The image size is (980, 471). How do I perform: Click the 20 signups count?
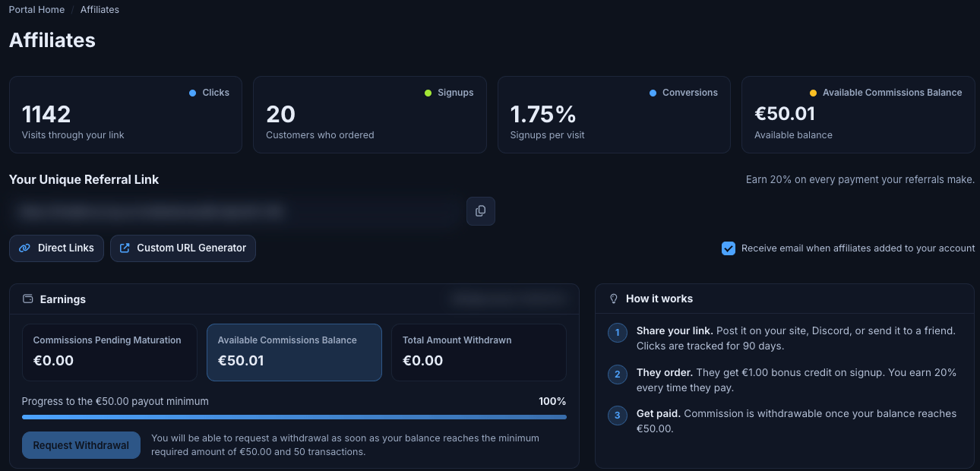pyautogui.click(x=280, y=114)
